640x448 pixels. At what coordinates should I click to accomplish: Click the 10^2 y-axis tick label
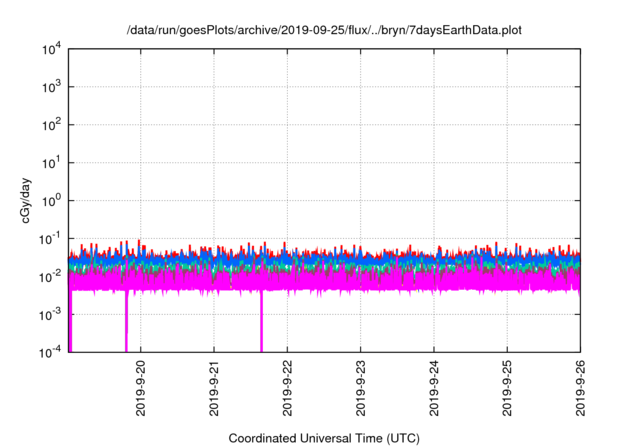(51, 125)
